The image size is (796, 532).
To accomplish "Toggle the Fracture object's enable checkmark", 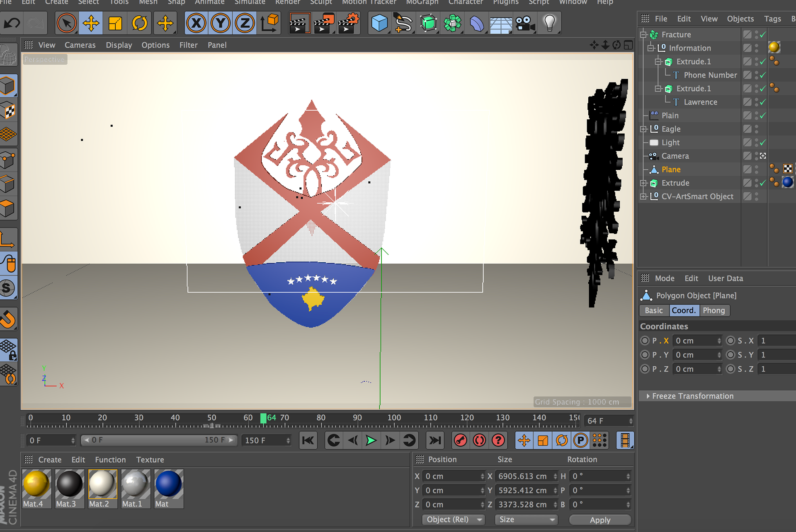I will (x=763, y=35).
